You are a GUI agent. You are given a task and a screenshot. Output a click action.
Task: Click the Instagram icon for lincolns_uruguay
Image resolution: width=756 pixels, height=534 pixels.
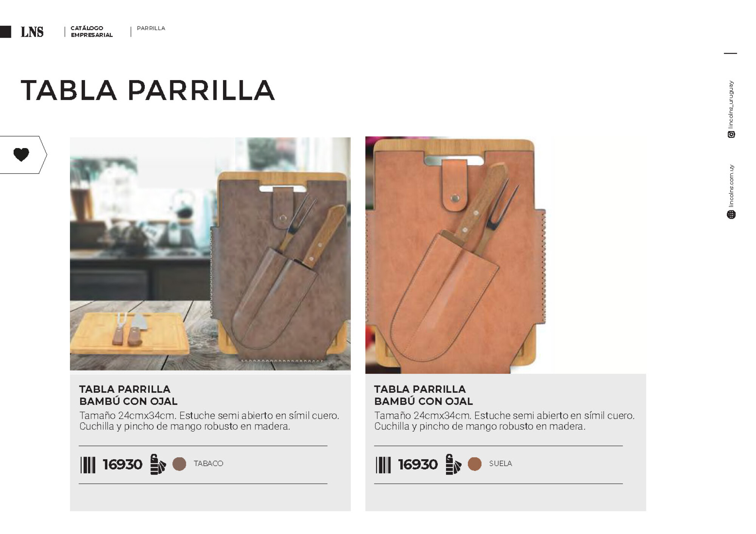tap(731, 134)
